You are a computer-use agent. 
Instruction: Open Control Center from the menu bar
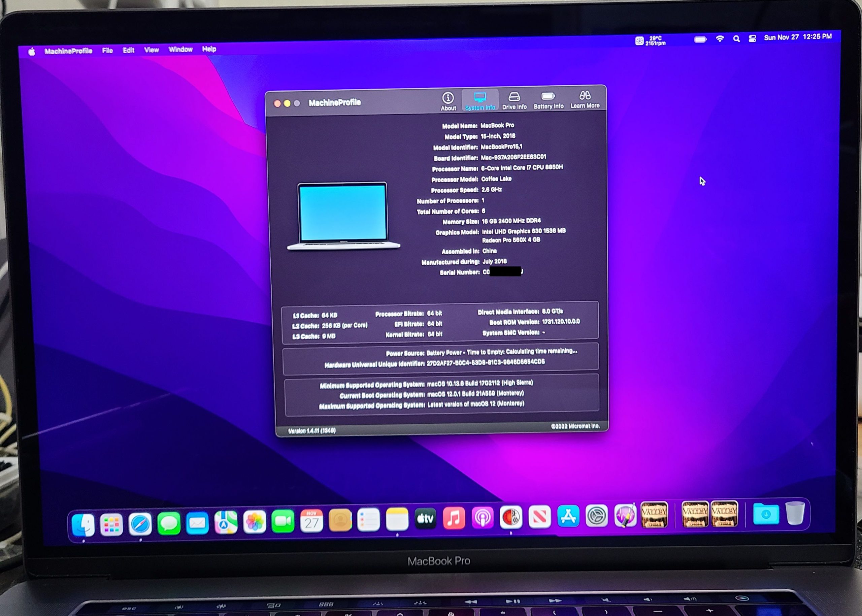click(753, 38)
